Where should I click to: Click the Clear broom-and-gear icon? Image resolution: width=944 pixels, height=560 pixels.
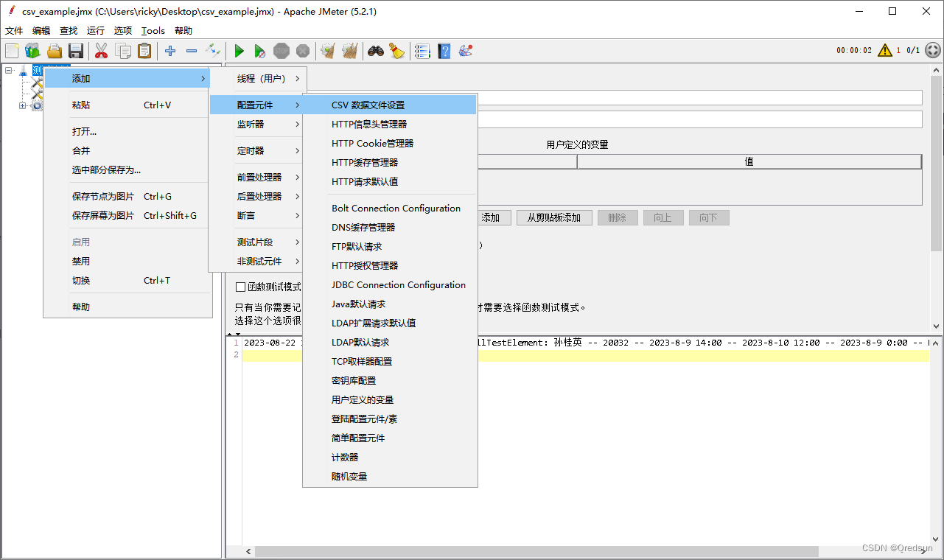tap(328, 51)
